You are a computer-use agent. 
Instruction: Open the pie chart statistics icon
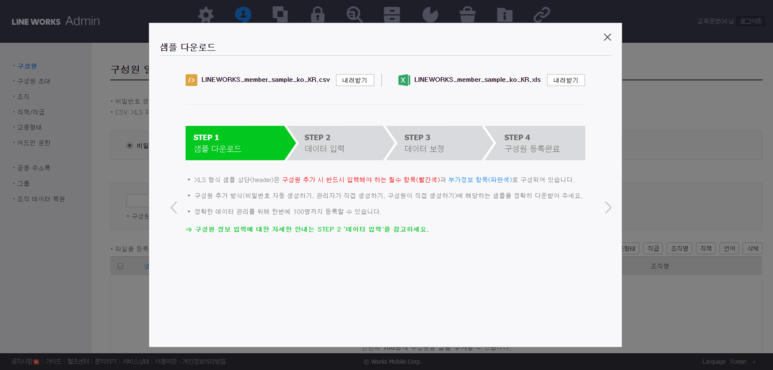click(x=430, y=14)
